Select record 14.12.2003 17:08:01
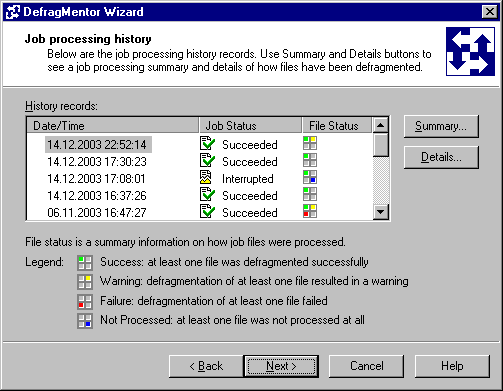The width and height of the screenshot is (503, 391). point(96,179)
